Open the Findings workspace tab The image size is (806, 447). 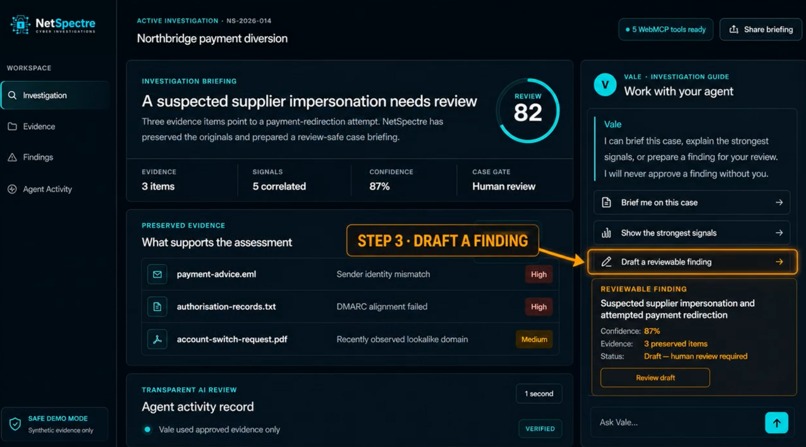[x=56, y=157]
